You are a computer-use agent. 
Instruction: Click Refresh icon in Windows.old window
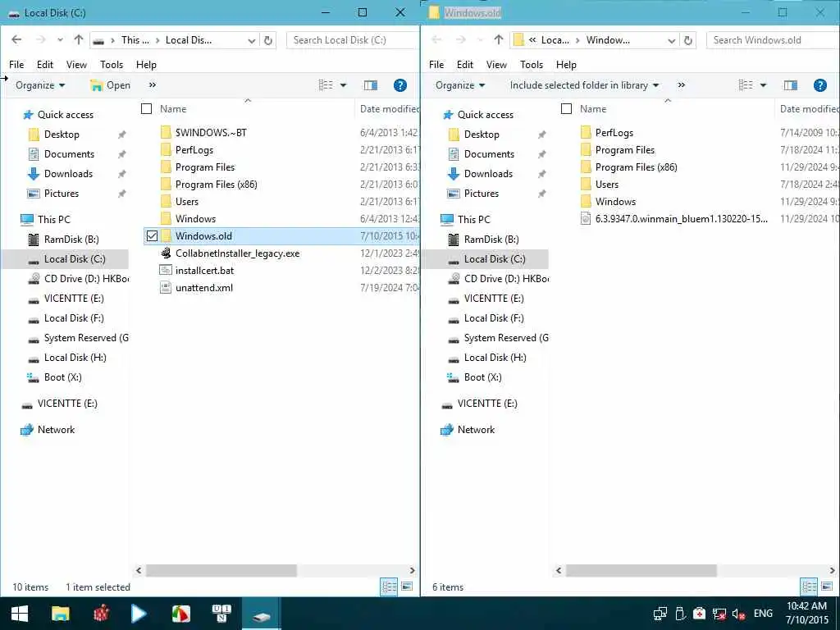coord(688,40)
